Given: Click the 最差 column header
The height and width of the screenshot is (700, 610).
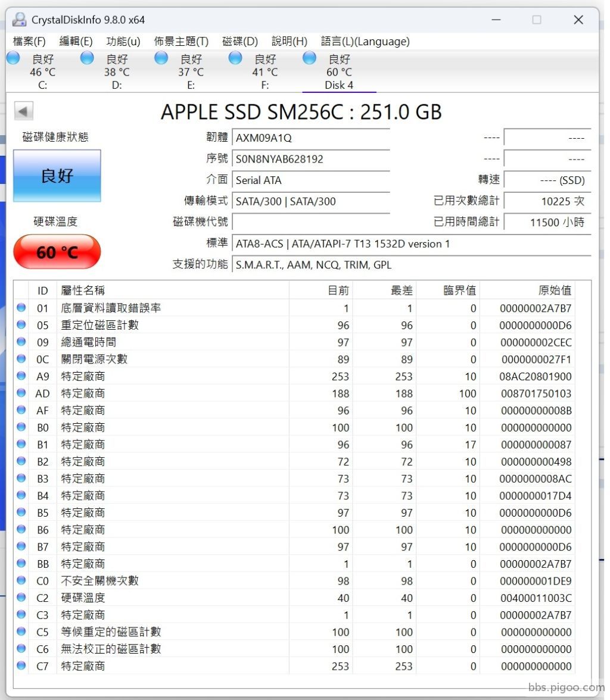Looking at the screenshot, I should point(384,290).
